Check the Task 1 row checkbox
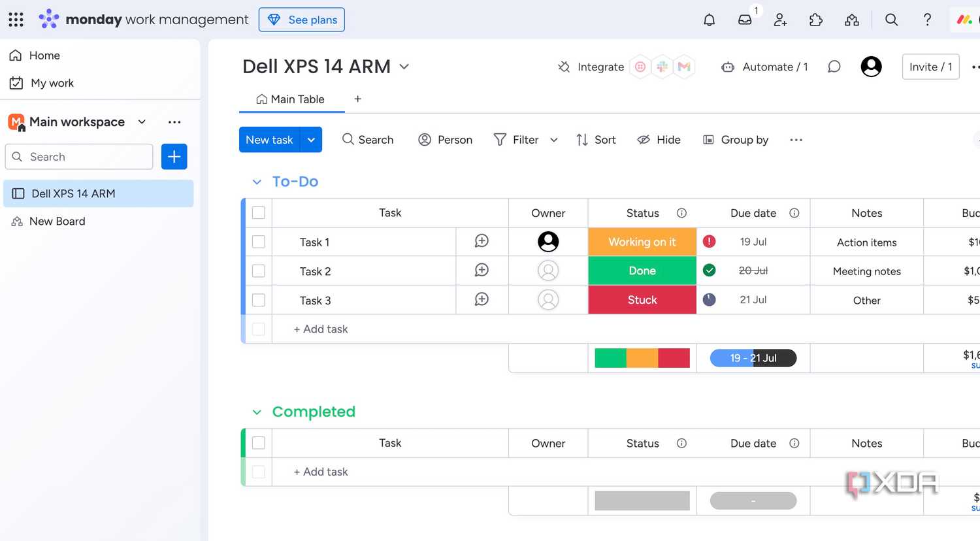The image size is (980, 541). coord(259,242)
